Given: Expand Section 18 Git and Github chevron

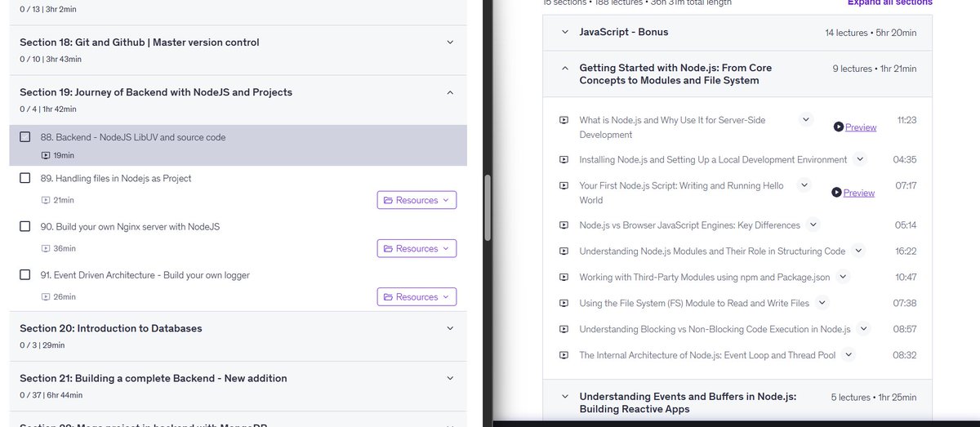Looking at the screenshot, I should click(450, 42).
